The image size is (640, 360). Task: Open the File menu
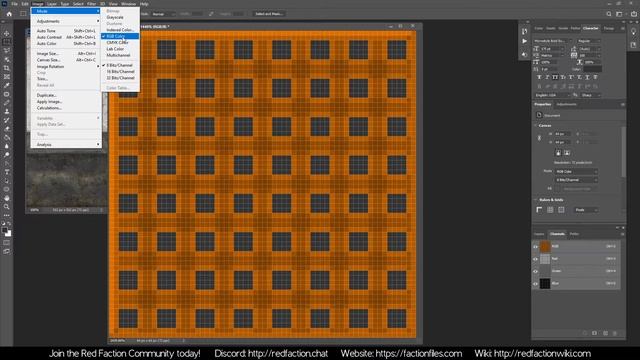point(14,4)
